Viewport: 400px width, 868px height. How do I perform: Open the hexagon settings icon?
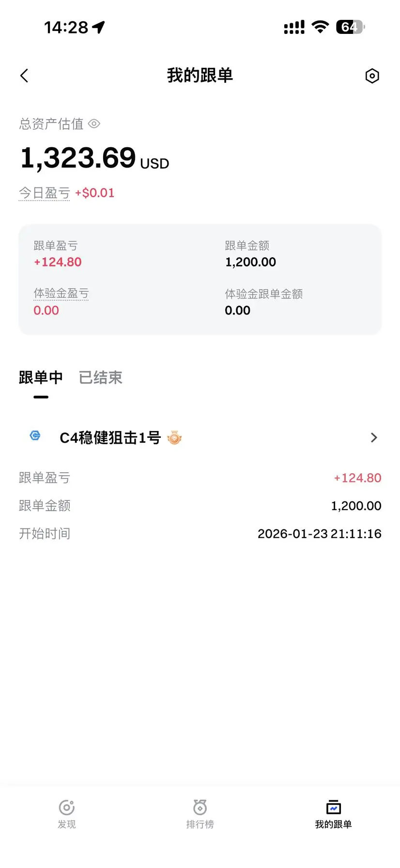click(372, 76)
